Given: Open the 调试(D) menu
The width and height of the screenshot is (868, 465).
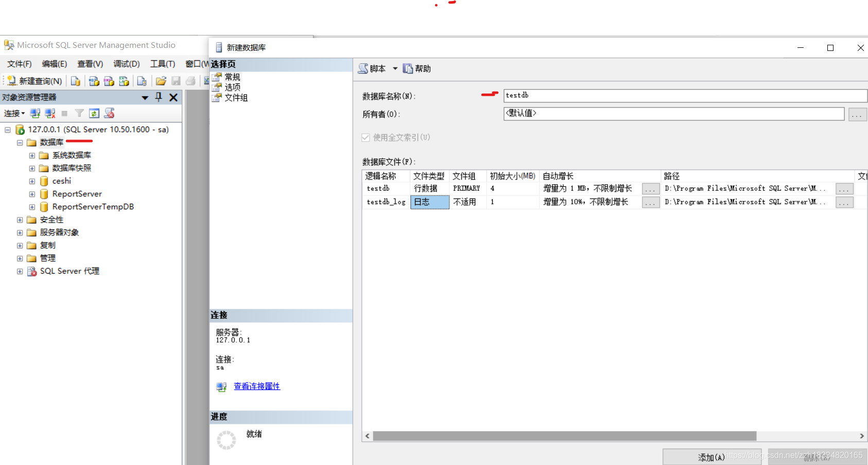Looking at the screenshot, I should pos(127,64).
